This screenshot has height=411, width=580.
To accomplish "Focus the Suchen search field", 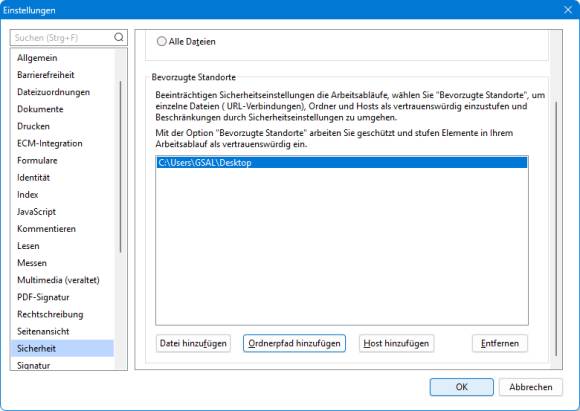I will point(64,37).
